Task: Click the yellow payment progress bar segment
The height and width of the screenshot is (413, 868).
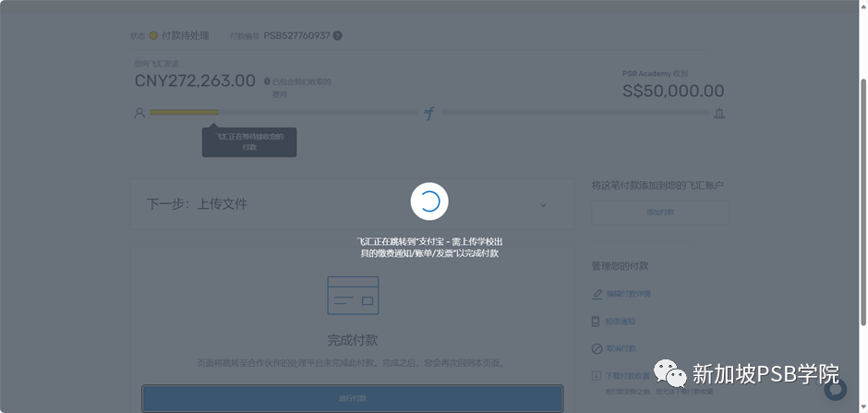Action: pyautogui.click(x=184, y=113)
